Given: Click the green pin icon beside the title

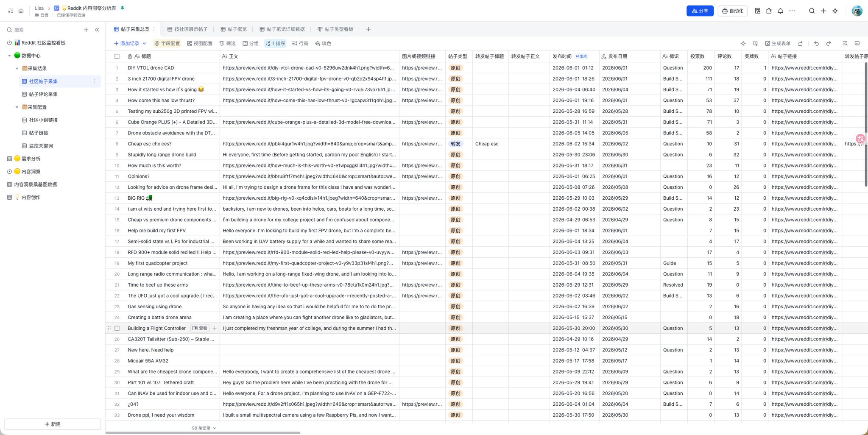Looking at the screenshot, I should pyautogui.click(x=122, y=8).
